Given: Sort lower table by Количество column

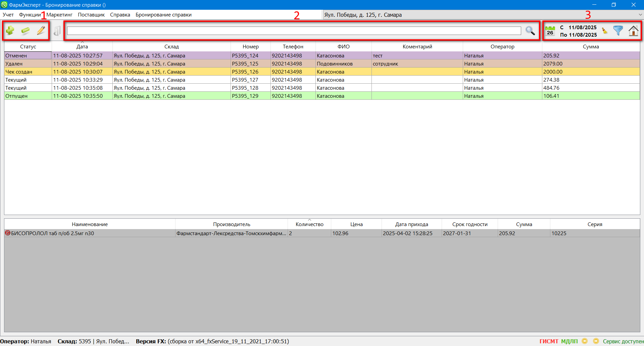Looking at the screenshot, I should pos(309,224).
